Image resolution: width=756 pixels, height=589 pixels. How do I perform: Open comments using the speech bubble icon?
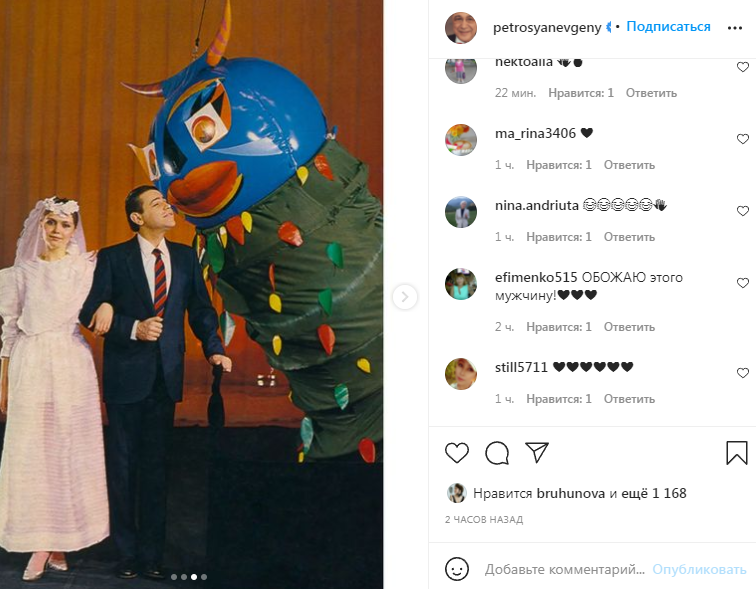(497, 453)
